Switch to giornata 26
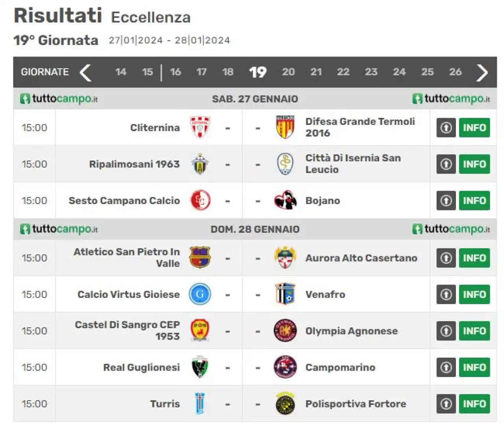 click(x=455, y=72)
